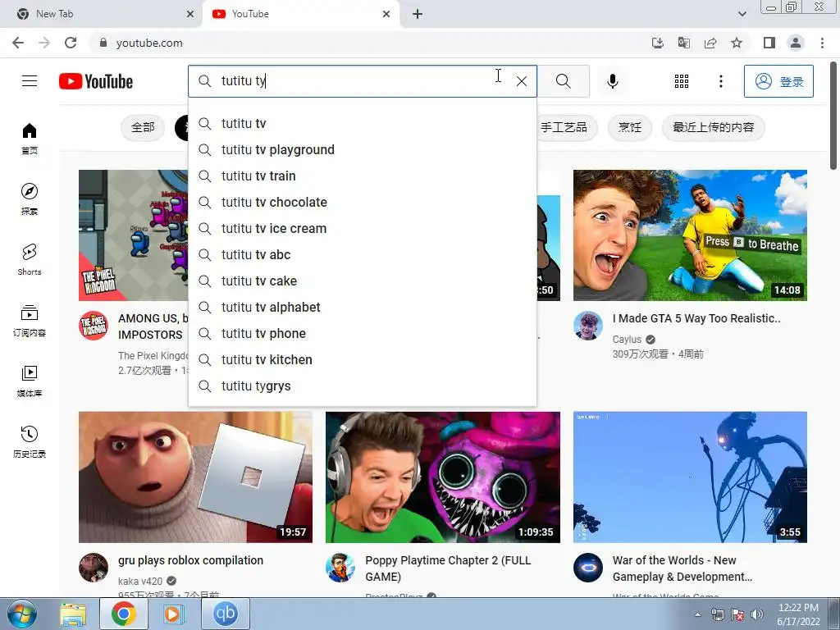The height and width of the screenshot is (630, 840).
Task: Open the Chrome profile avatar
Action: (796, 43)
